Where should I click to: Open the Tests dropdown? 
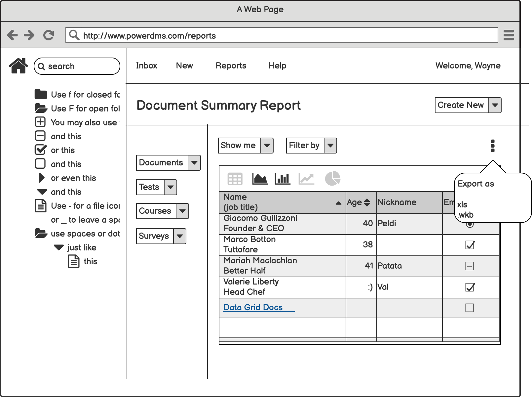tap(156, 187)
